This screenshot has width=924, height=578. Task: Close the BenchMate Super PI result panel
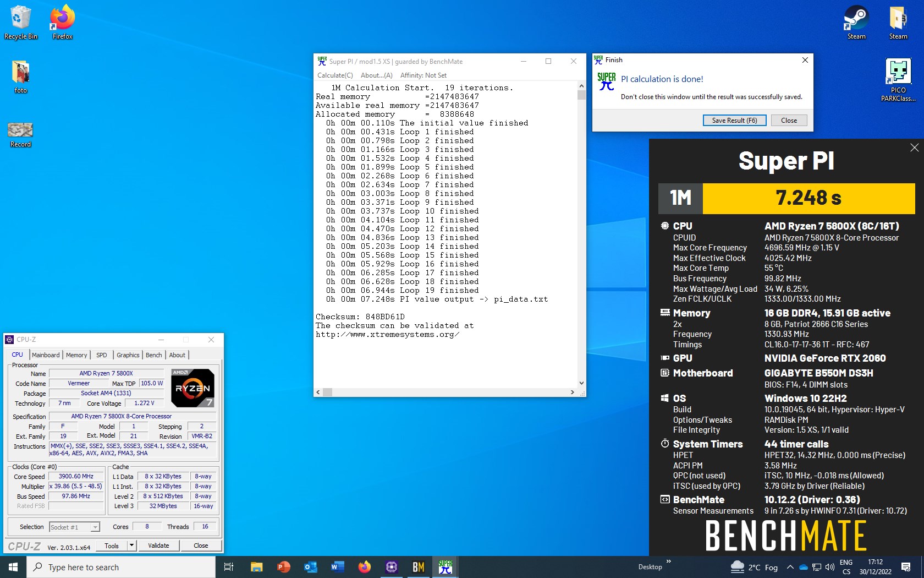914,148
